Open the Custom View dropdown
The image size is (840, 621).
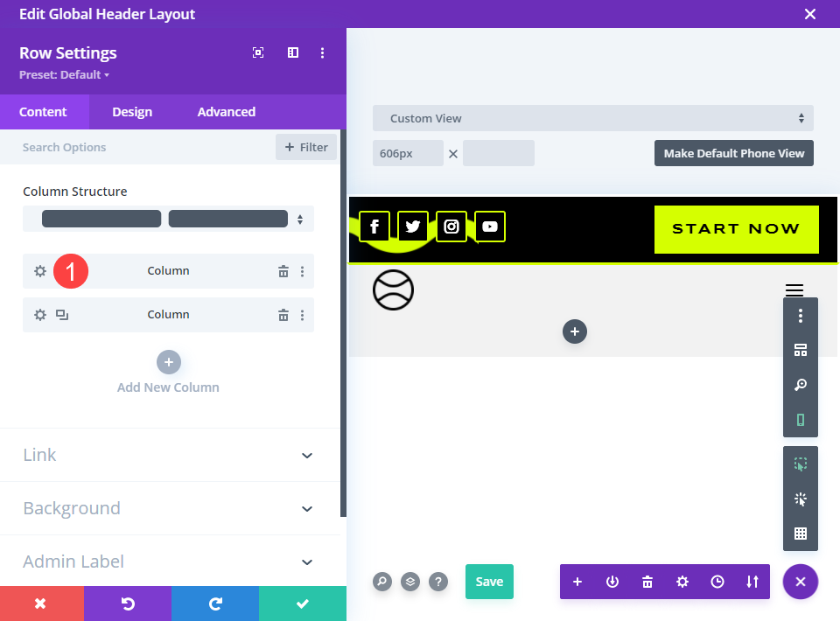593,118
